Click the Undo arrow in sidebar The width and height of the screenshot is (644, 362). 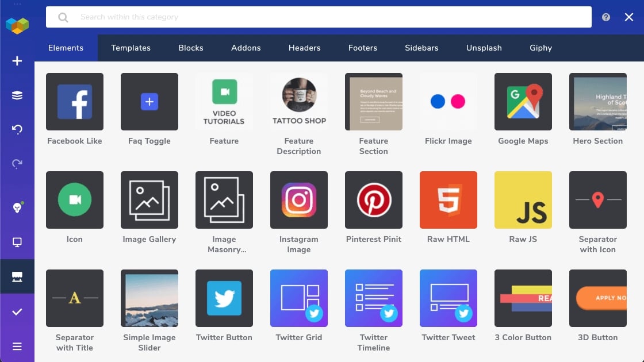(x=17, y=129)
